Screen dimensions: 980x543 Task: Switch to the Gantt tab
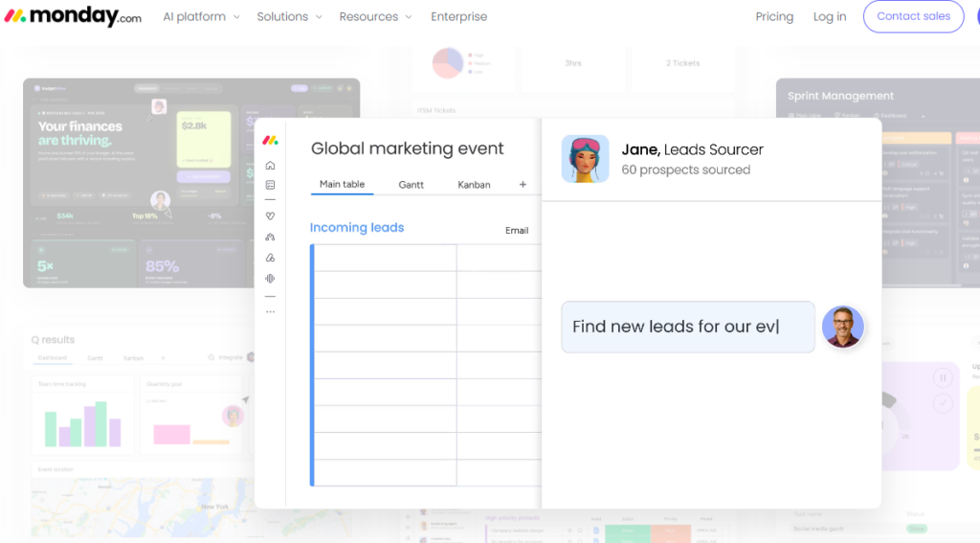pyautogui.click(x=412, y=185)
